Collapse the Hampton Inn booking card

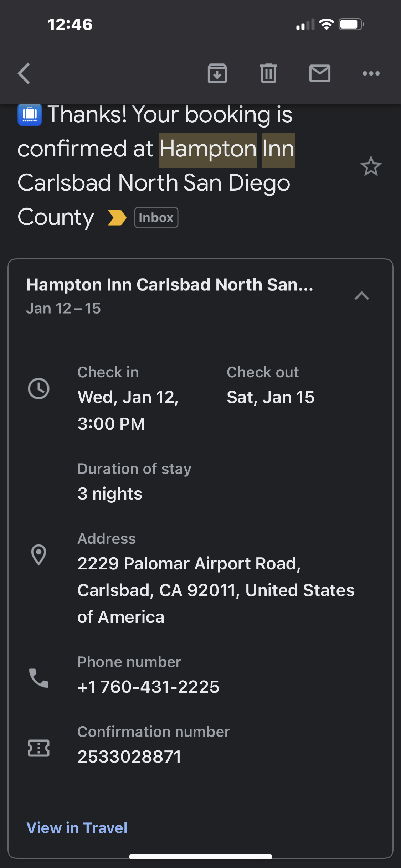tap(361, 296)
